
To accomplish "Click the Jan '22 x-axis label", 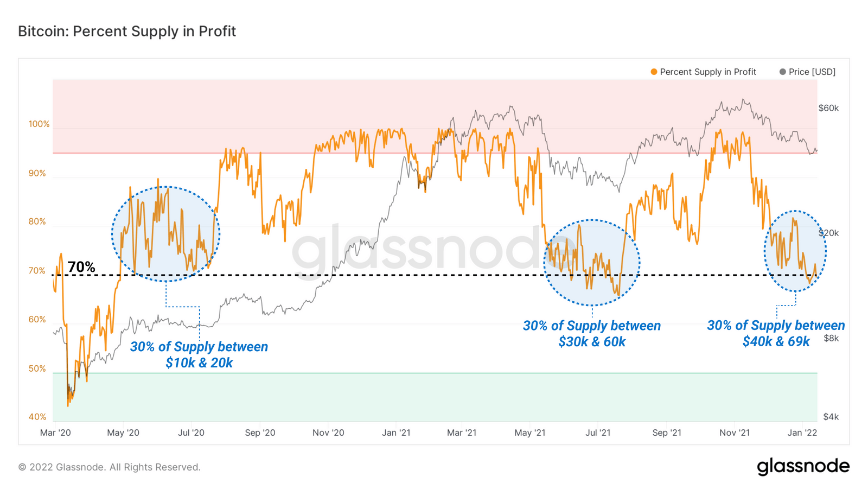I will (x=802, y=433).
